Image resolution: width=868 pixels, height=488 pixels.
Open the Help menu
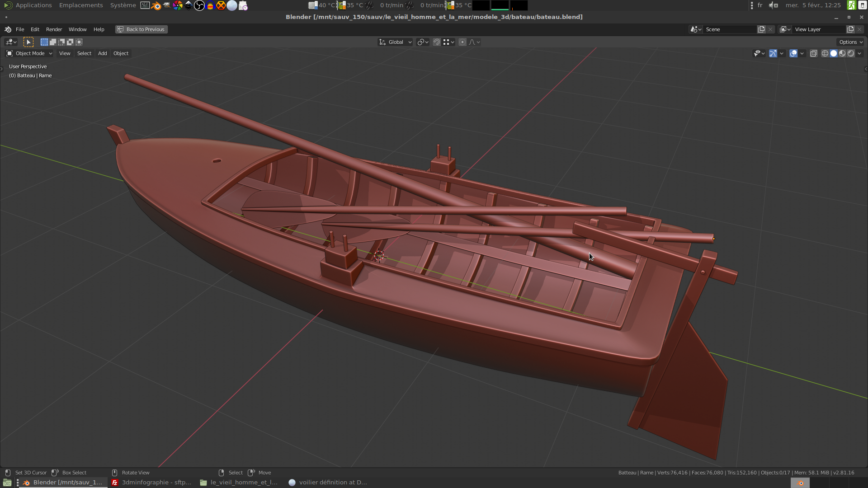(x=99, y=29)
